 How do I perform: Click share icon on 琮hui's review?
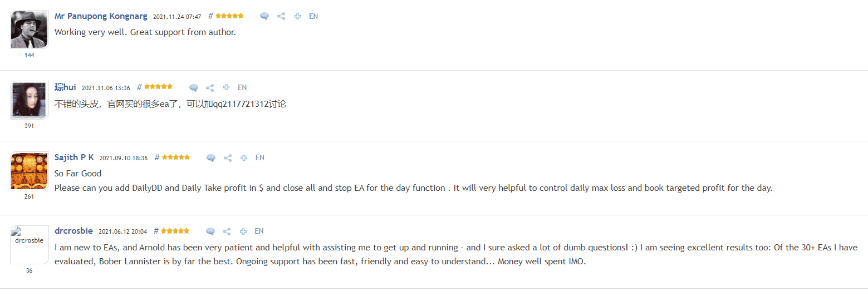pyautogui.click(x=210, y=88)
